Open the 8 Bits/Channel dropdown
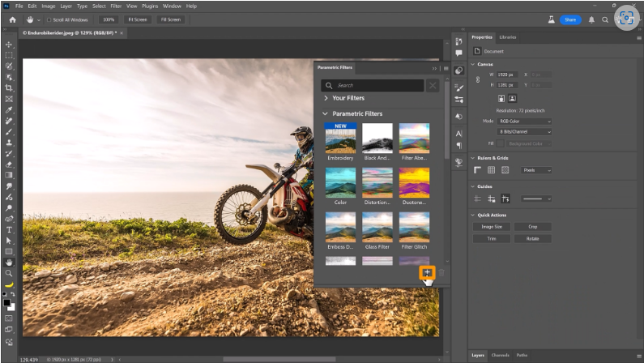 coord(524,132)
